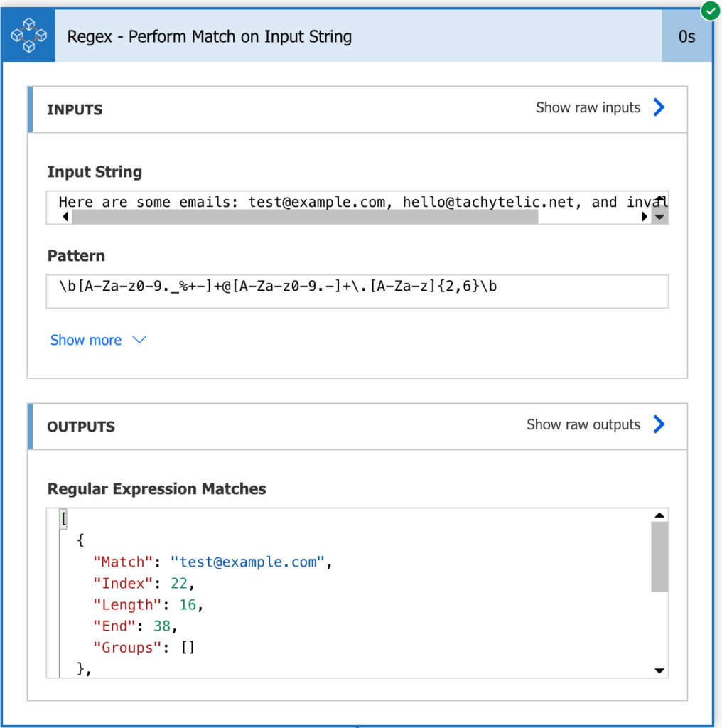The image size is (722, 728).
Task: Click the 0s duration badge in header
Action: click(686, 36)
